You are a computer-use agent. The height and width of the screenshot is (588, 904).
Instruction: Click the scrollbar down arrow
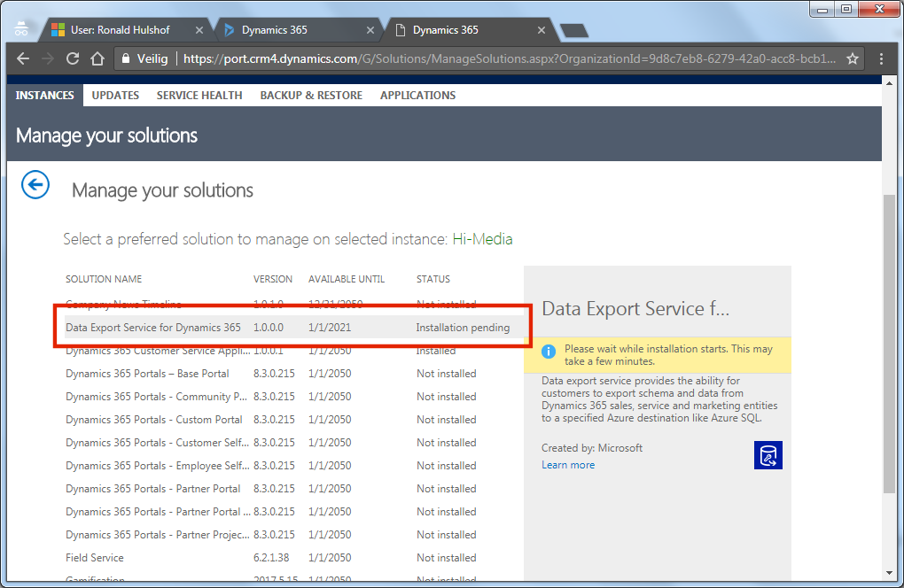click(889, 573)
